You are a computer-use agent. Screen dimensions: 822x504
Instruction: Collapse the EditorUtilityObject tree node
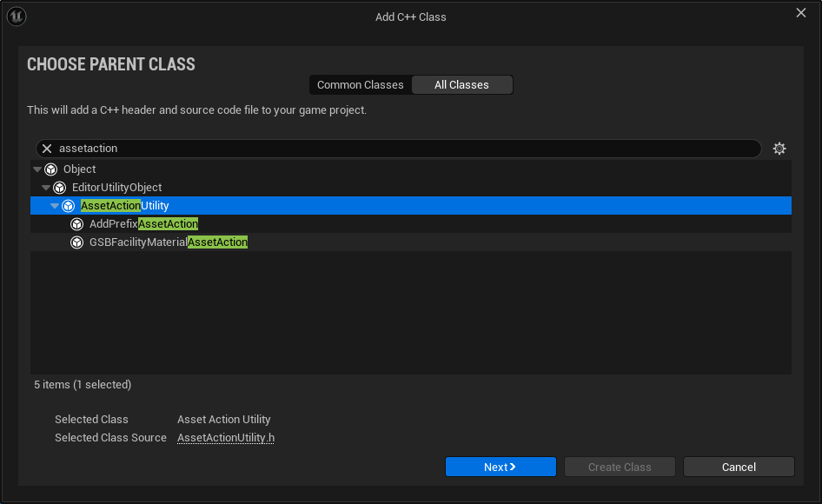[46, 188]
